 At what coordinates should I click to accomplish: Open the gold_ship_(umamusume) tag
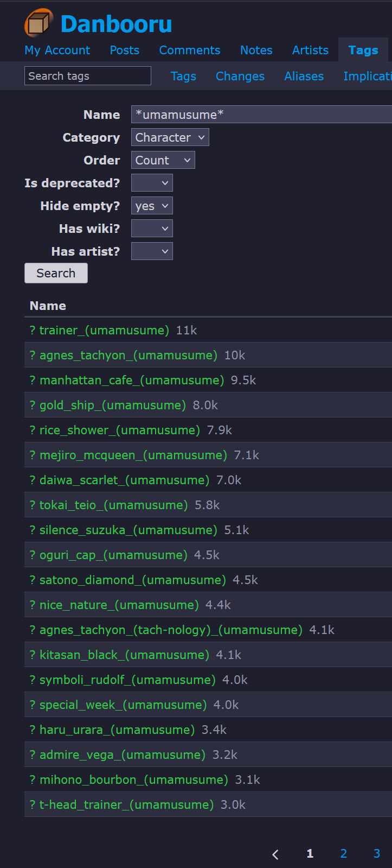click(113, 405)
